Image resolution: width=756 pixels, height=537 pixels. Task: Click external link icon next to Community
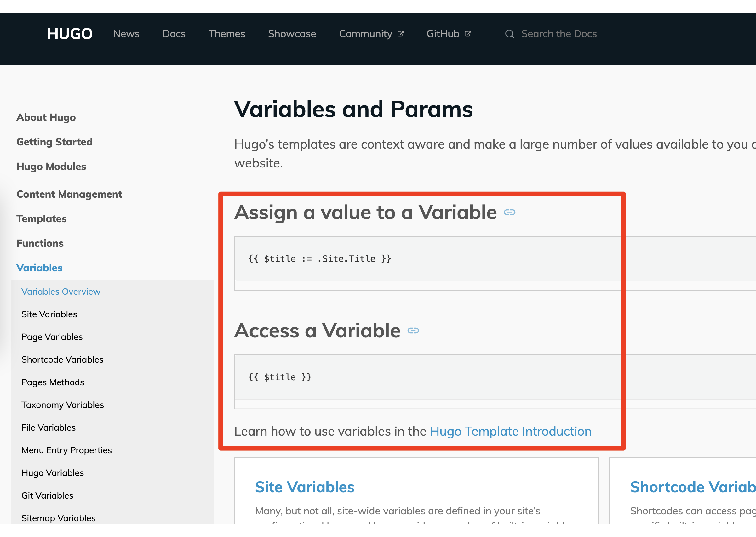coord(400,34)
